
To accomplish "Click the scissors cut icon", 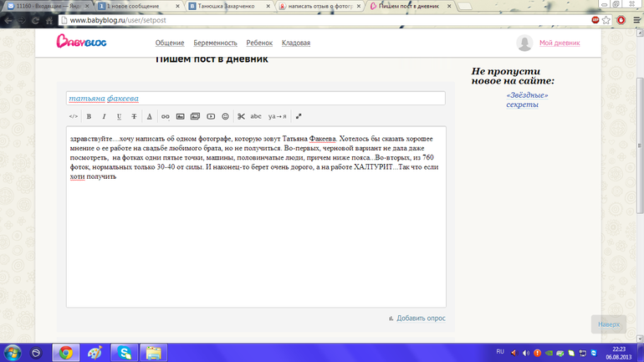I will point(241,116).
